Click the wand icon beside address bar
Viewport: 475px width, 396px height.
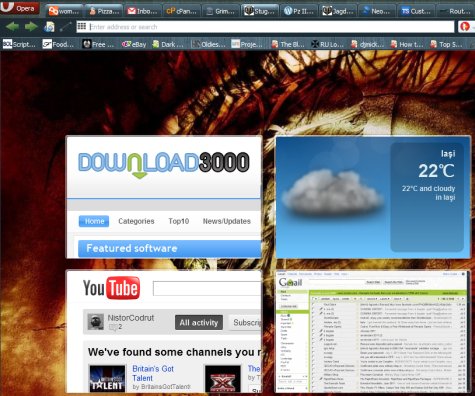tap(65, 27)
